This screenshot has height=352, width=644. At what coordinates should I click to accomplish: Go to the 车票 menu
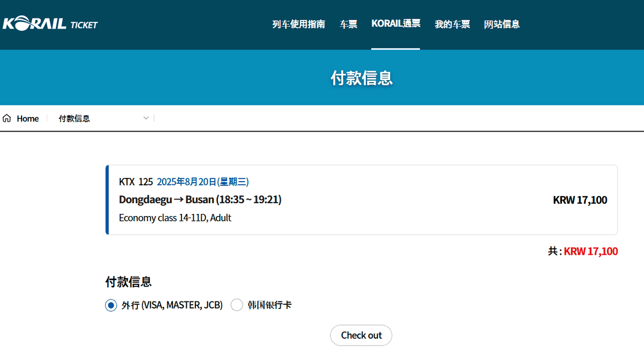348,24
